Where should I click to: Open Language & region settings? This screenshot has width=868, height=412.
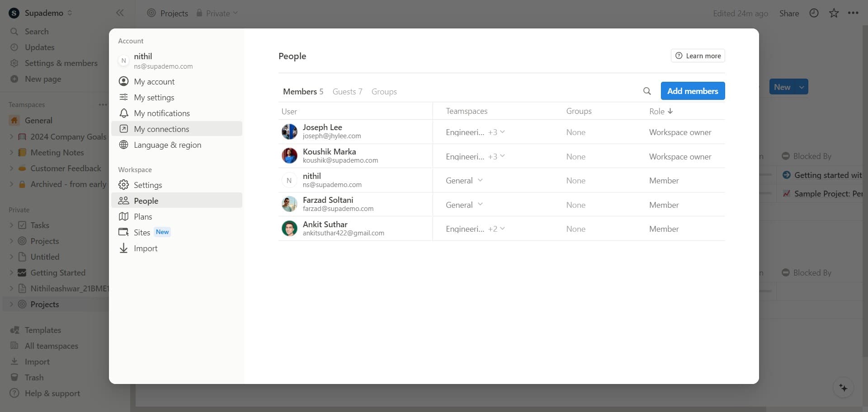(x=167, y=145)
